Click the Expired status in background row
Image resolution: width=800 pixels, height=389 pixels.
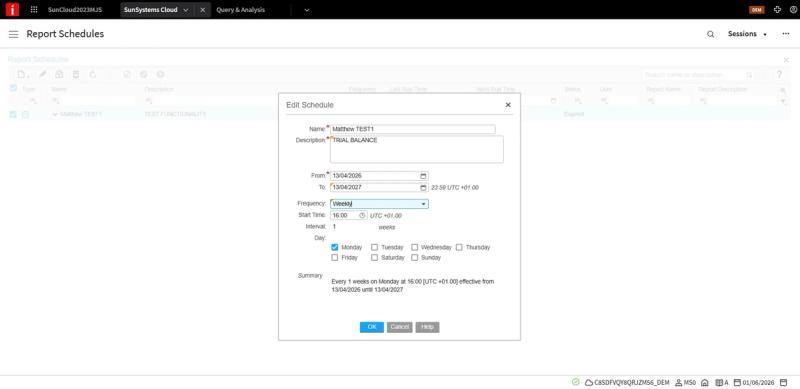[574, 114]
